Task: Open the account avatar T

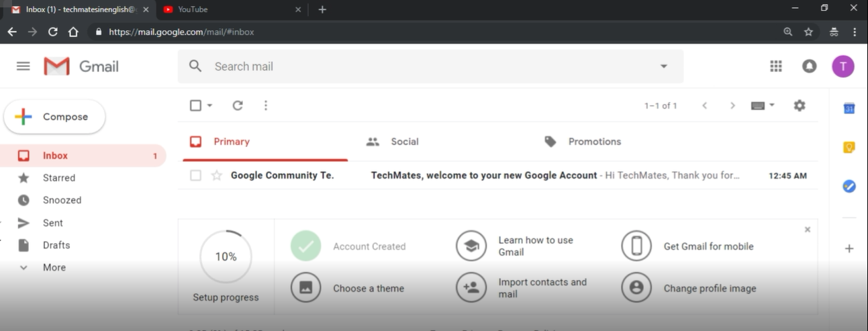Action: click(843, 66)
